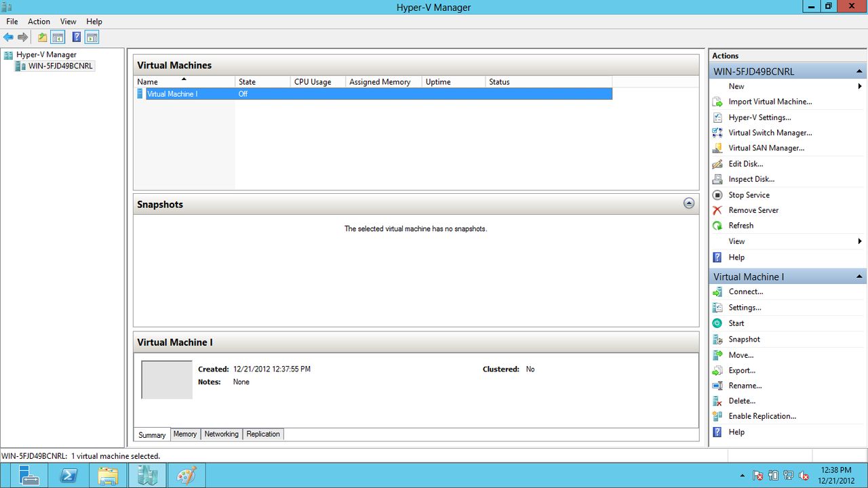Open Paint from the taskbar

(x=186, y=475)
